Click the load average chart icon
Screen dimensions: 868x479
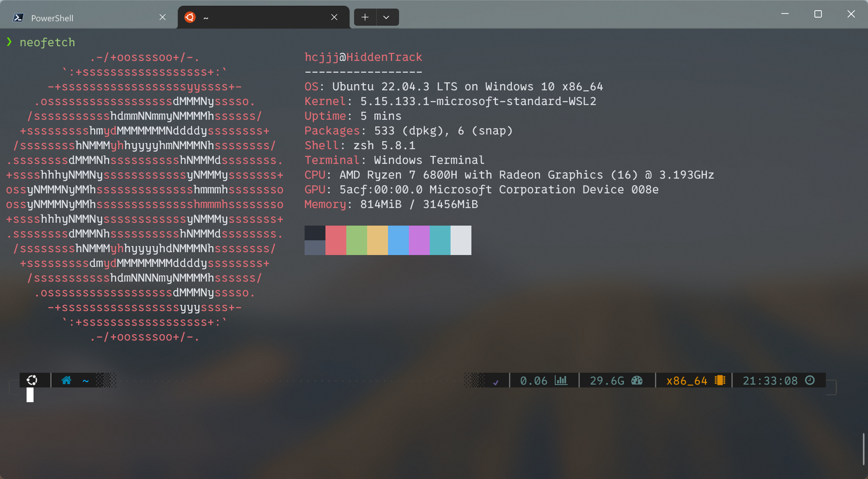click(x=561, y=381)
